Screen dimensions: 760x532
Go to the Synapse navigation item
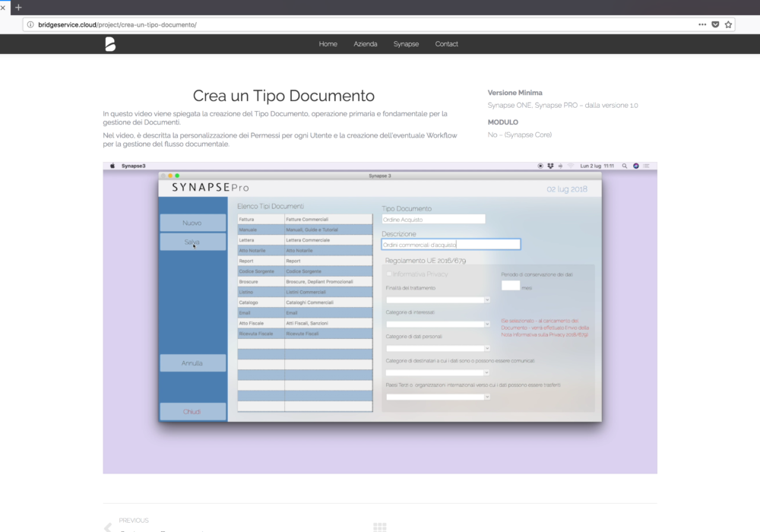coord(406,44)
